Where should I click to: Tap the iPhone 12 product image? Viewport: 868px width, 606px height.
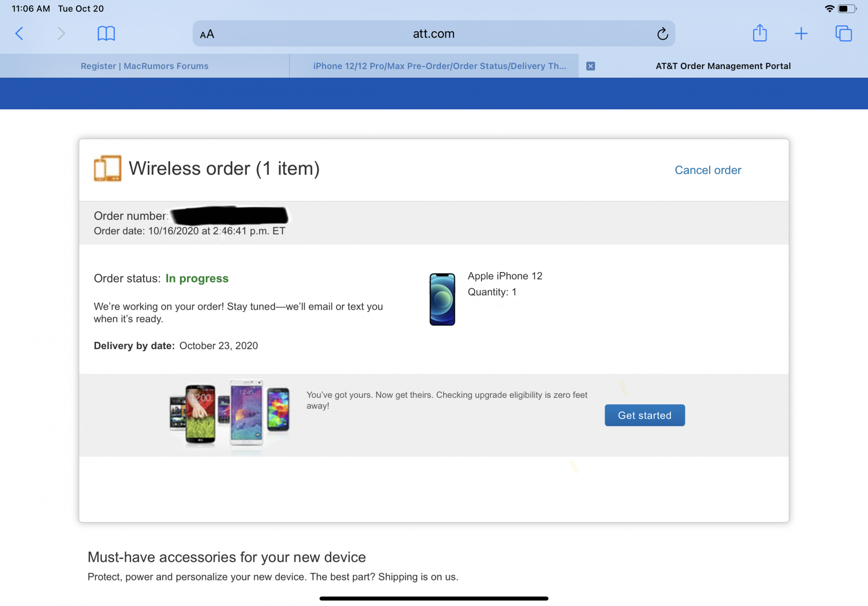click(x=442, y=299)
